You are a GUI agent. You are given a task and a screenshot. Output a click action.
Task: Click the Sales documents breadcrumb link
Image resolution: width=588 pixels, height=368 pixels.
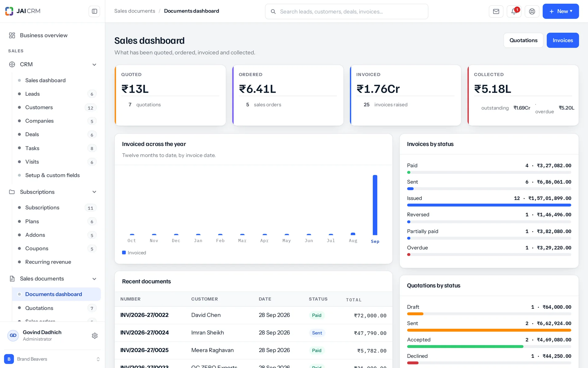(135, 11)
